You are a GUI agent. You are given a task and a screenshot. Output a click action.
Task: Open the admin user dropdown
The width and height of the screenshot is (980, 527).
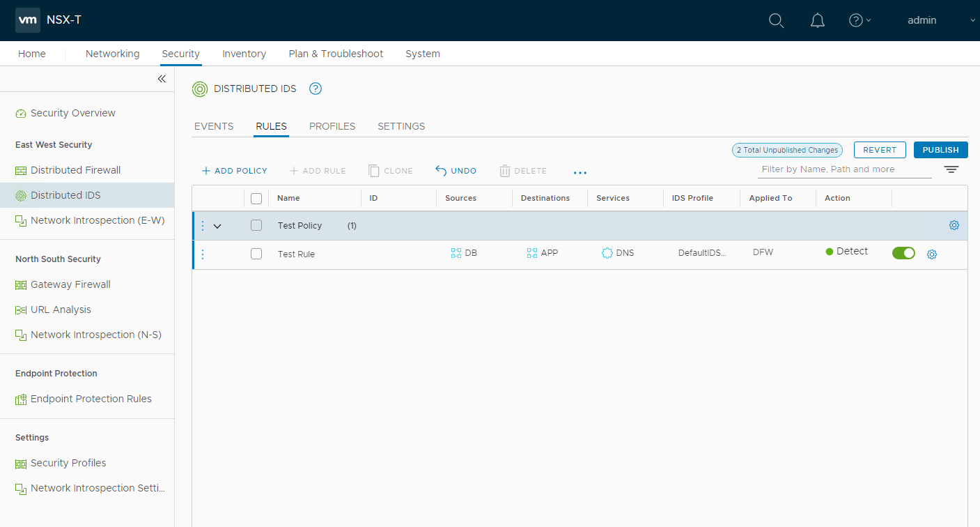coord(941,20)
